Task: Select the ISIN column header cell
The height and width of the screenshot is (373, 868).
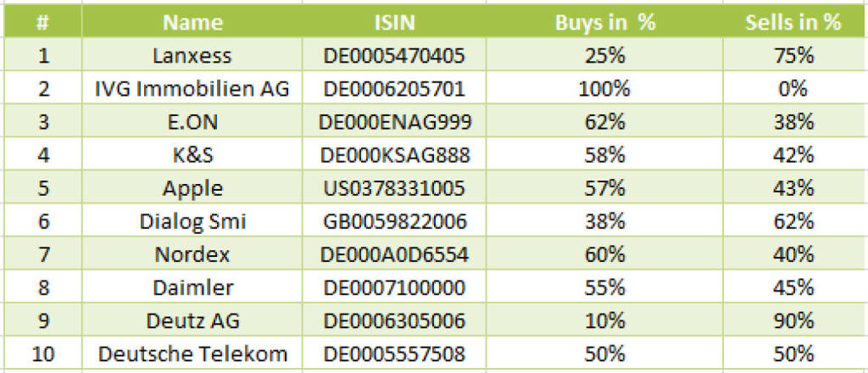Action: click(x=394, y=23)
